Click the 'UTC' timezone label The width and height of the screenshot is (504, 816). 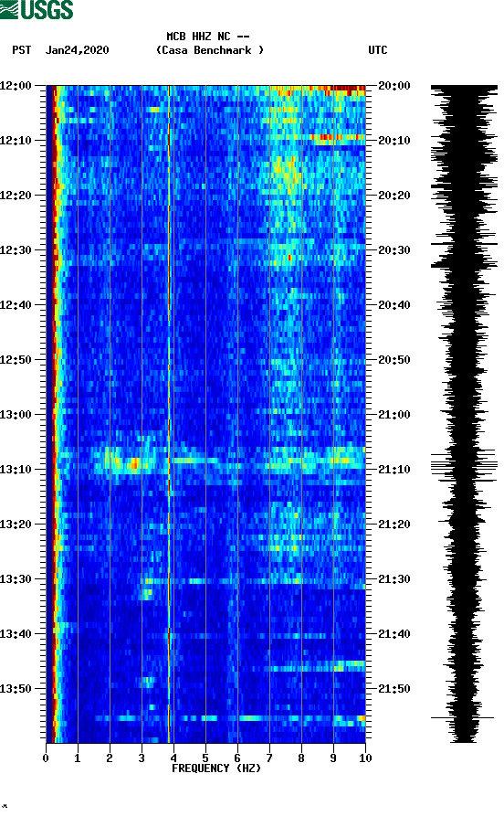378,50
